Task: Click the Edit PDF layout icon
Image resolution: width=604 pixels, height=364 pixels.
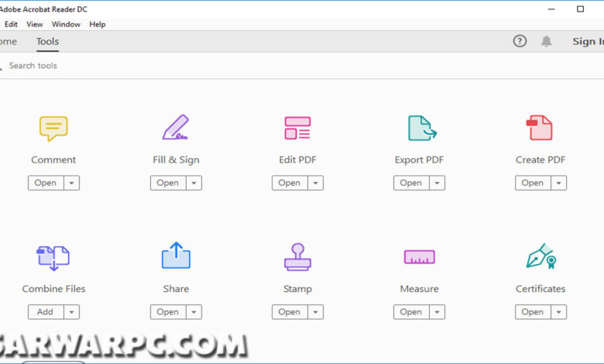Action: (297, 128)
